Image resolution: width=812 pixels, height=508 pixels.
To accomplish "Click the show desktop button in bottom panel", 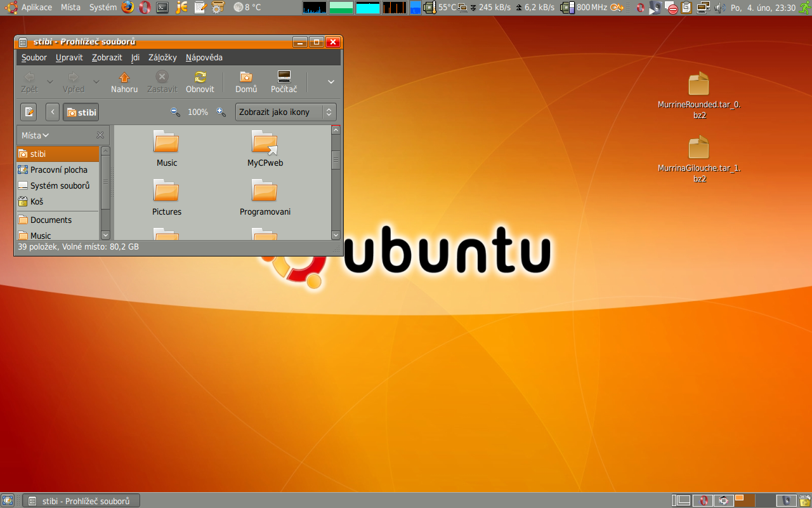I will pos(7,500).
